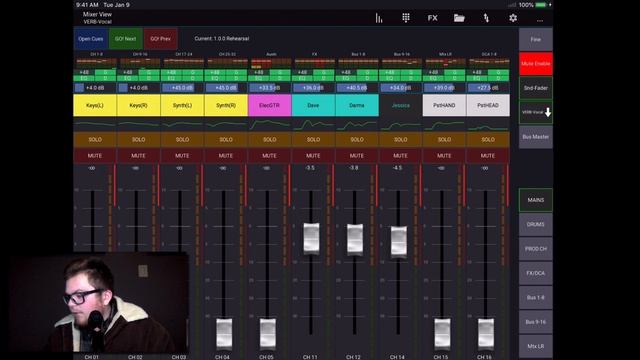Open the FX rack from toolbar

(x=433, y=18)
